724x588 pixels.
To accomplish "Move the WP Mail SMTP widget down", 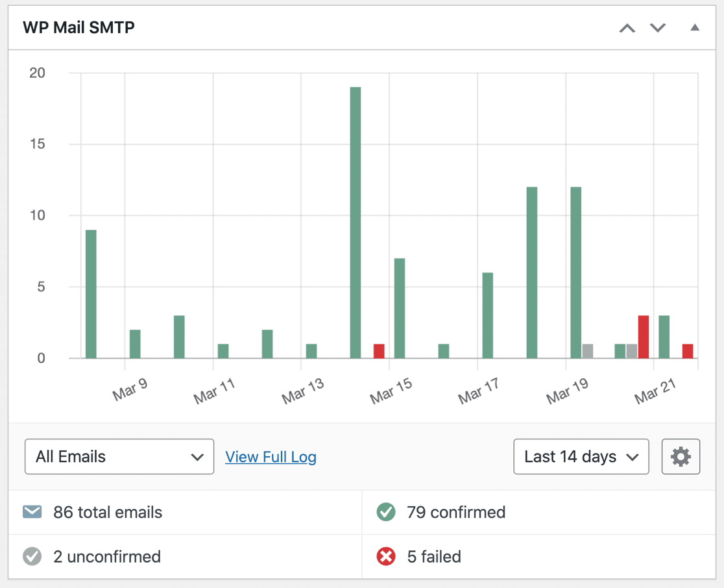I will click(657, 28).
